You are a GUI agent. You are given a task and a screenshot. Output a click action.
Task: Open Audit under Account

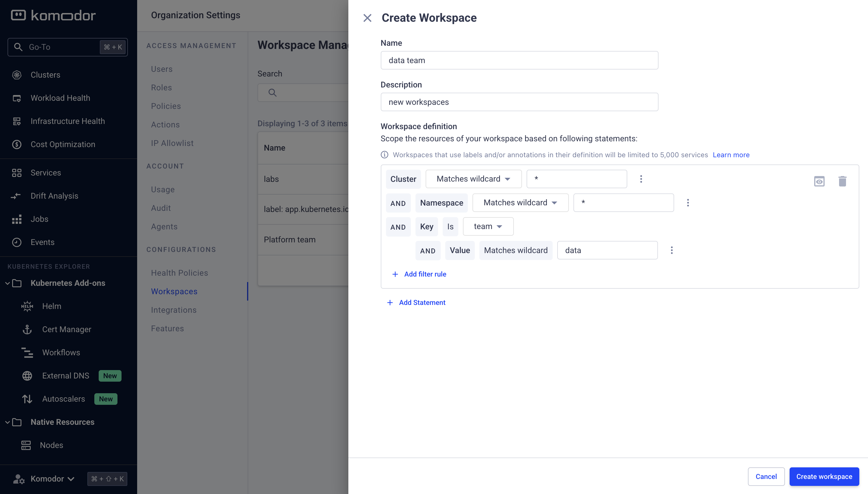coord(161,208)
